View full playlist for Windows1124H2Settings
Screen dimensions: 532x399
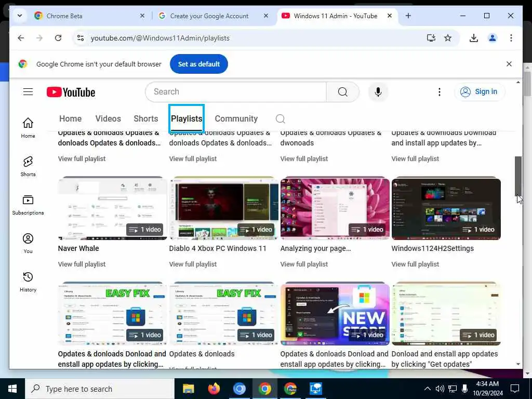coord(415,264)
